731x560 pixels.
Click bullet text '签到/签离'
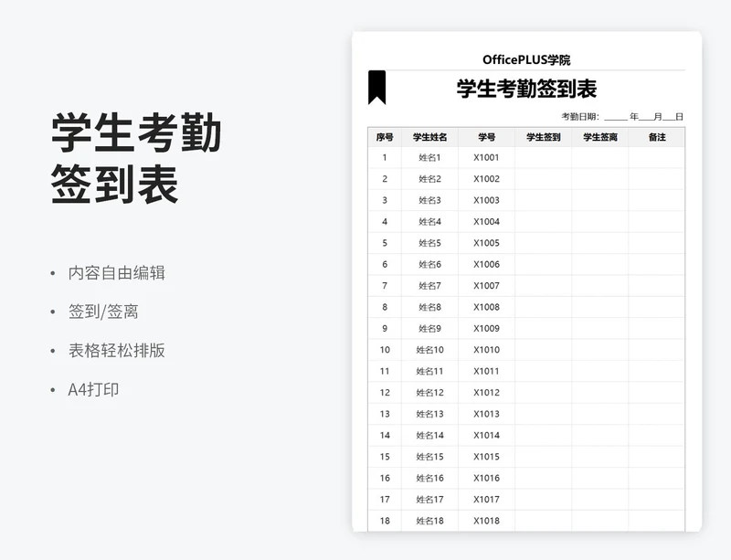point(103,312)
